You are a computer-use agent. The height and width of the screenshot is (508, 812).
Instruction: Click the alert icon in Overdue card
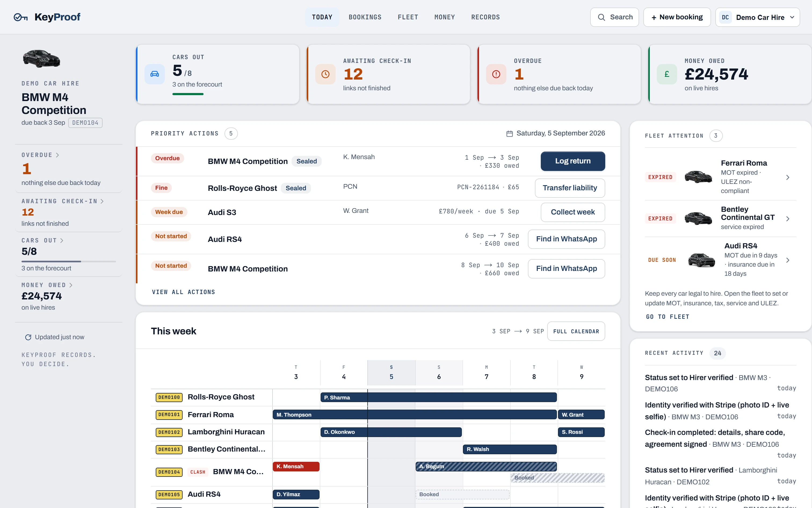pyautogui.click(x=496, y=74)
